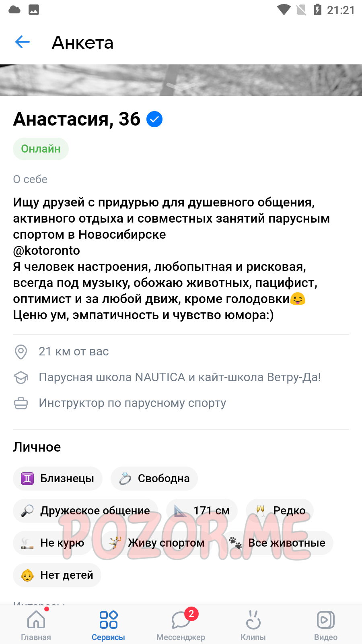This screenshot has width=362, height=644.
Task: Select the Свободна relationship chip
Action: pos(154,479)
